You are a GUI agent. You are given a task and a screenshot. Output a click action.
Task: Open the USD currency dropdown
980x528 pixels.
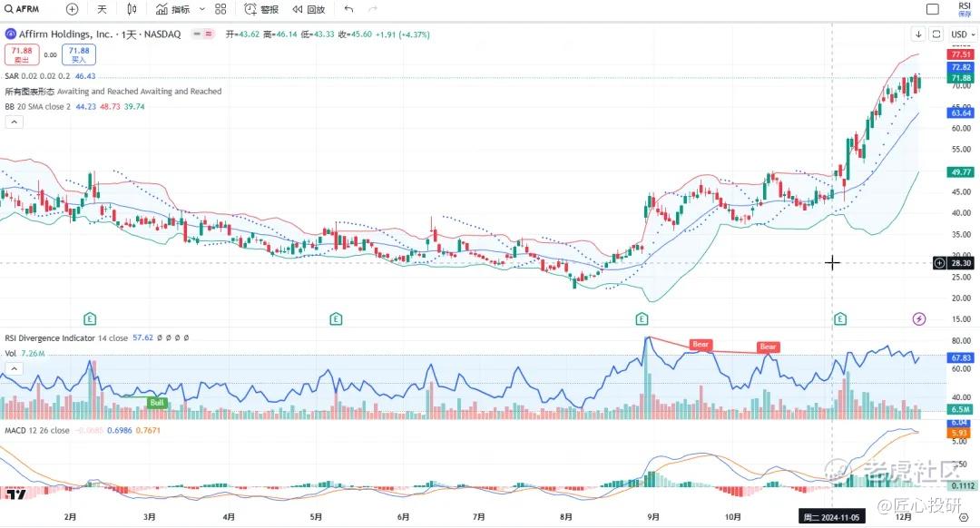(x=963, y=34)
